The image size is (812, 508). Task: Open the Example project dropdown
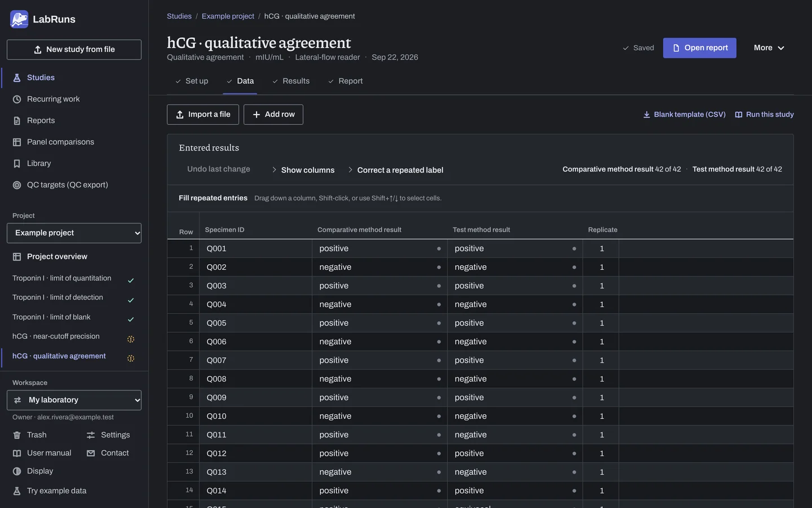click(74, 233)
